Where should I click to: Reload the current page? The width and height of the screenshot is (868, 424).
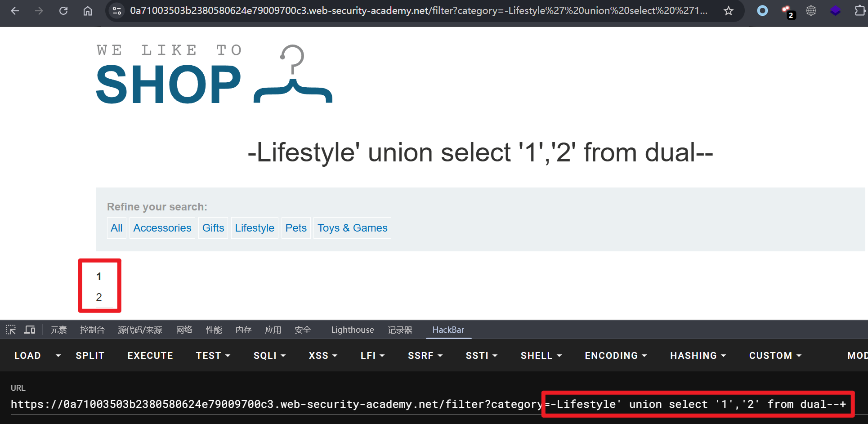click(63, 11)
